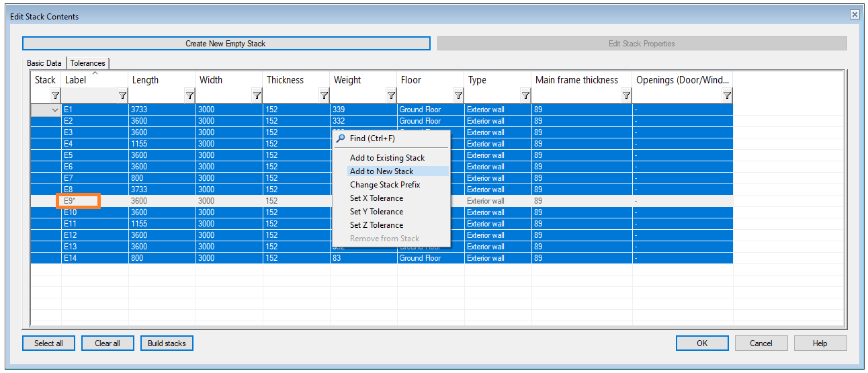Image resolution: width=868 pixels, height=373 pixels.
Task: Click the filter icon in Length column
Action: pyautogui.click(x=189, y=96)
